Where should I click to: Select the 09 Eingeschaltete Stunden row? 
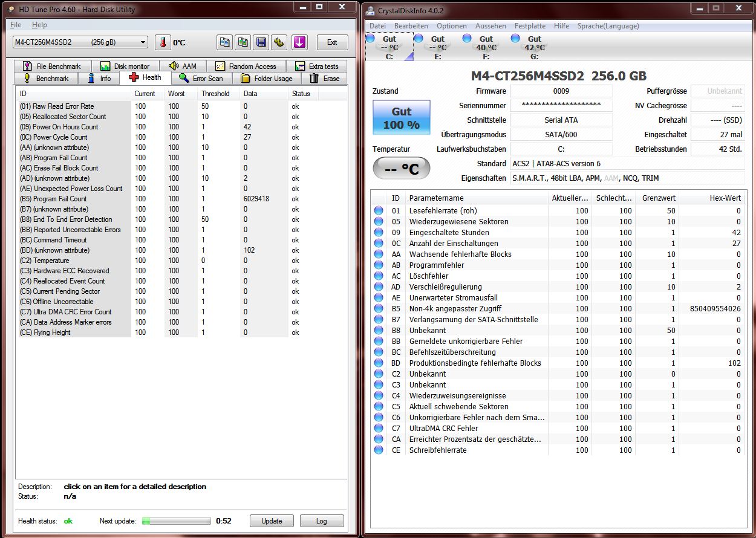(x=558, y=232)
